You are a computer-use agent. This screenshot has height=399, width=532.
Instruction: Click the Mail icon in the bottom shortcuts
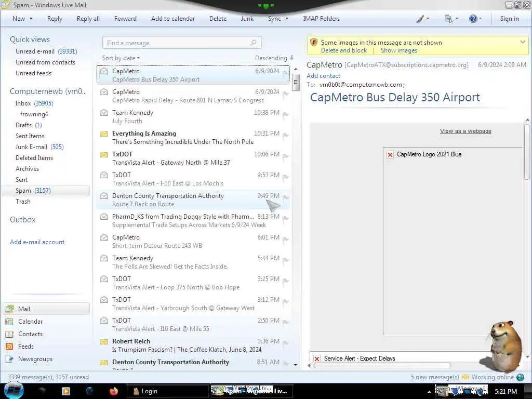[9, 309]
